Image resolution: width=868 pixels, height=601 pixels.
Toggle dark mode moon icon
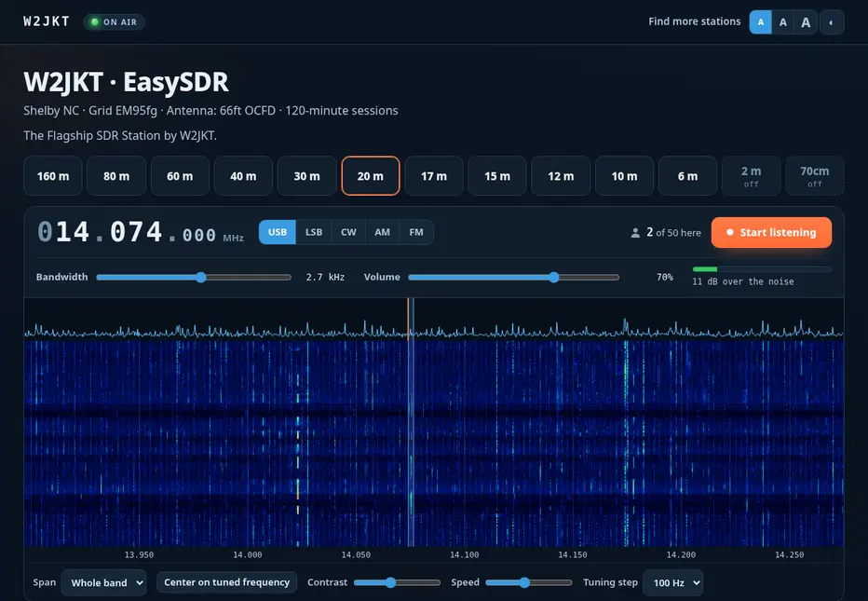pos(832,22)
